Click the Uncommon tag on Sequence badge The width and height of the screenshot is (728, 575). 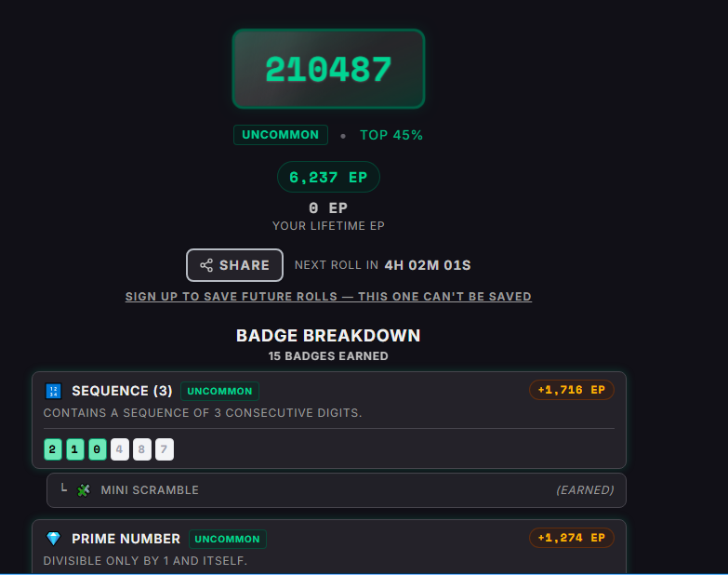219,391
